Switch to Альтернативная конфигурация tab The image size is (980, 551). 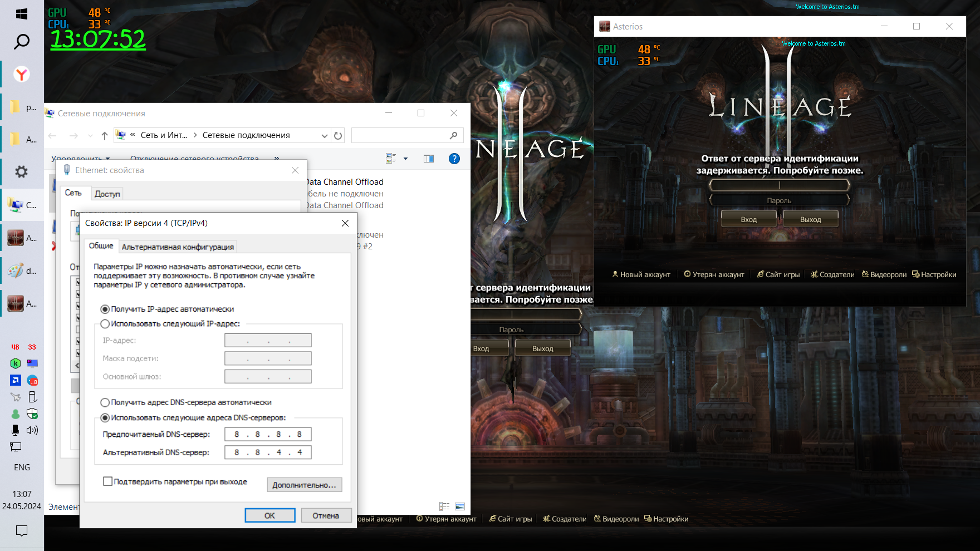178,247
